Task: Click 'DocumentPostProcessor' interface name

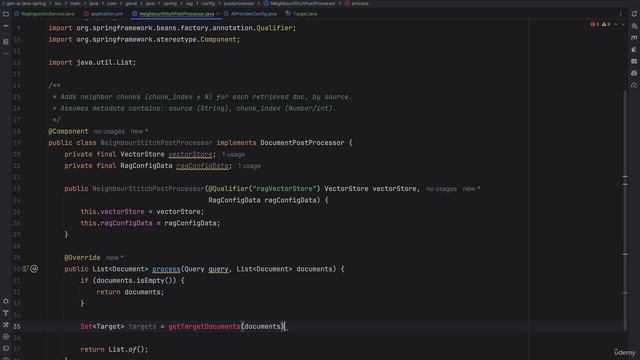Action: [x=302, y=142]
